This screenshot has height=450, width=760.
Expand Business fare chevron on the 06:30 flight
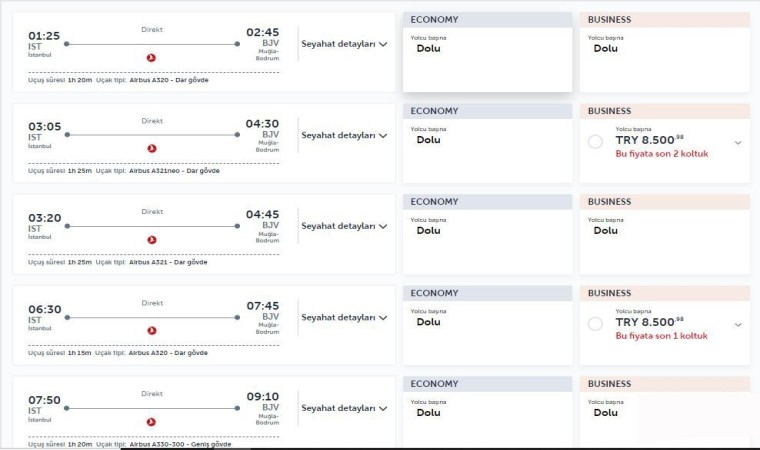[738, 324]
